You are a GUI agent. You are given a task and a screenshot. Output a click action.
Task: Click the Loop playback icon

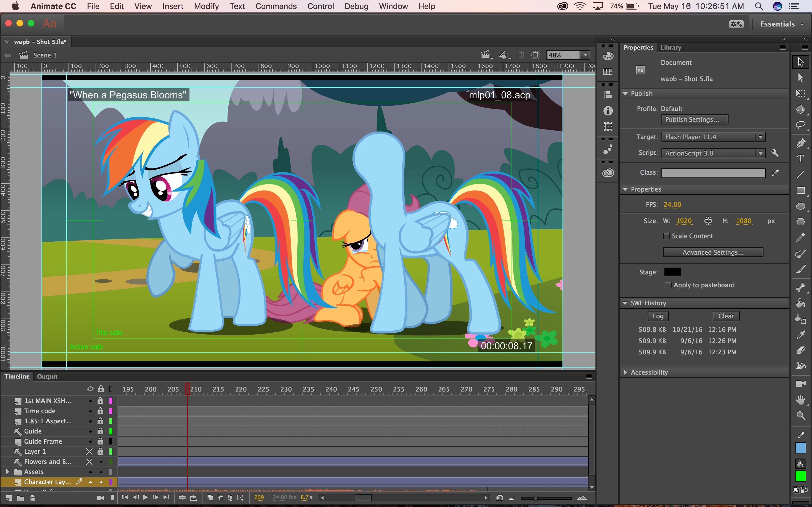click(x=194, y=498)
